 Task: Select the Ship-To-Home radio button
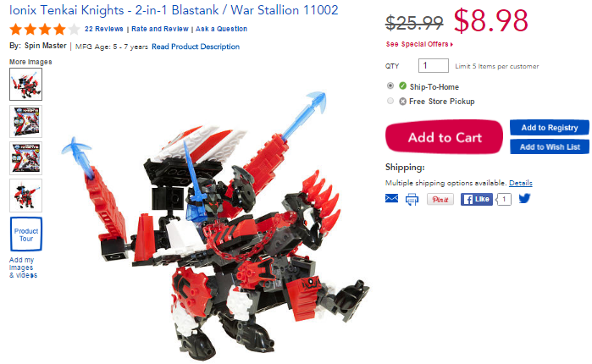pyautogui.click(x=390, y=85)
